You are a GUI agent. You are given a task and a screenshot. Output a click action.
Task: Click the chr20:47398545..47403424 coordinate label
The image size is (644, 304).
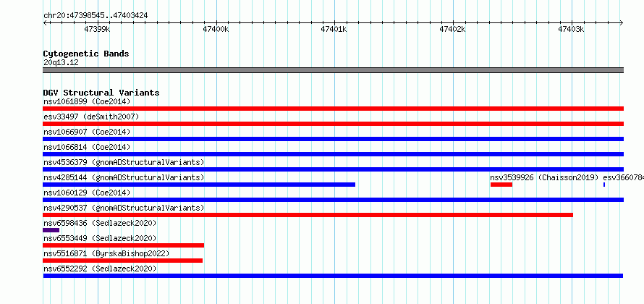click(x=96, y=16)
